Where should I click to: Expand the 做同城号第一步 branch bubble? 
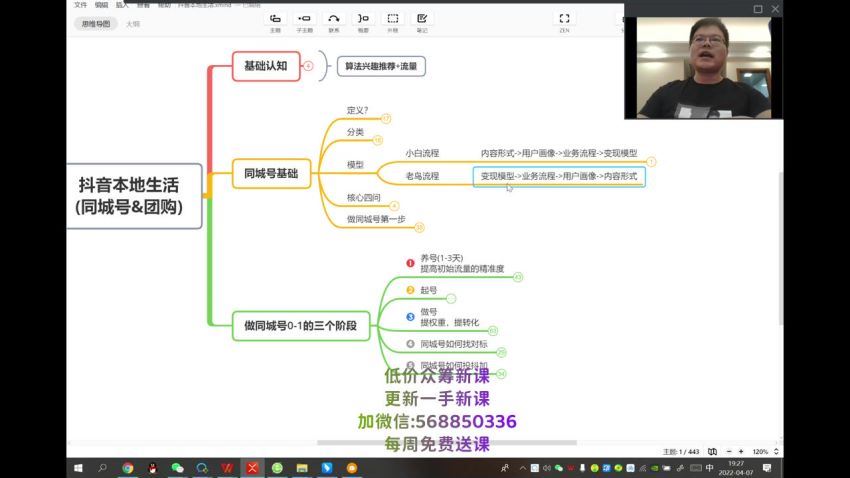[419, 228]
